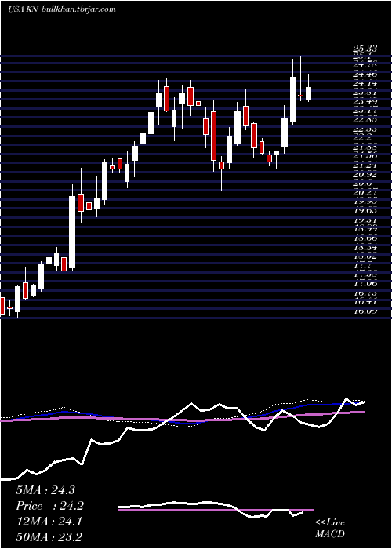Click the 16.09 bottom price label
392x549 pixels.
pyautogui.click(x=365, y=311)
